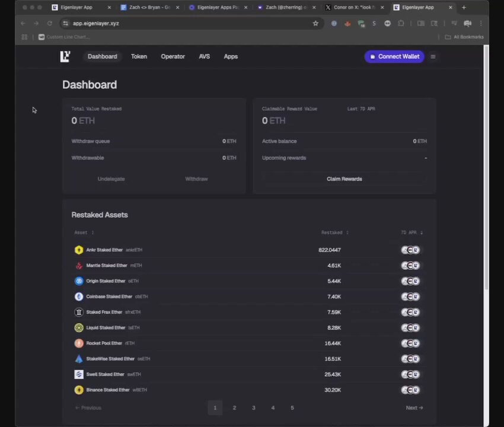Sort the table by the Asset column
The image size is (504, 427).
coord(84,232)
